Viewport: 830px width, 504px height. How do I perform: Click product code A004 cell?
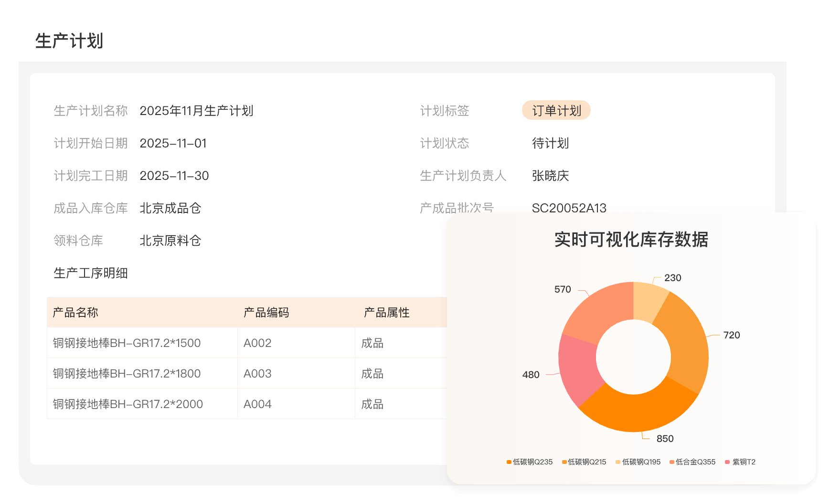point(257,404)
